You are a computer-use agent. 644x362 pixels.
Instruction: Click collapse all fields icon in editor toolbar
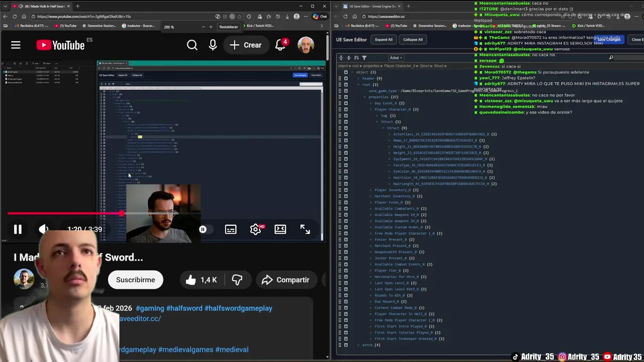pos(349,58)
